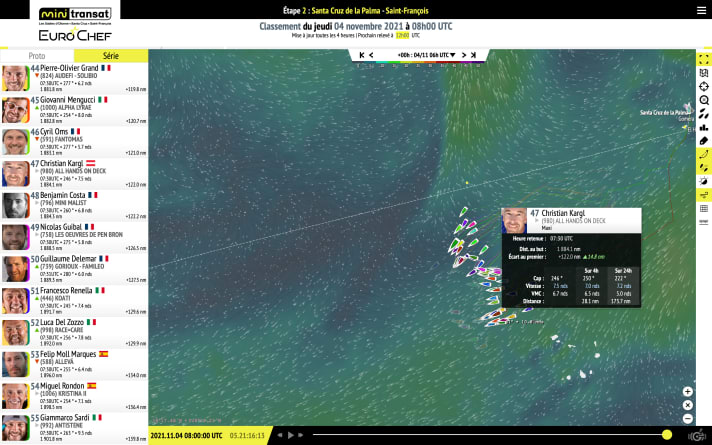The width and height of the screenshot is (712, 445).
Task: Select skipper Benjamin Costa ranked 48
Action: 74,205
